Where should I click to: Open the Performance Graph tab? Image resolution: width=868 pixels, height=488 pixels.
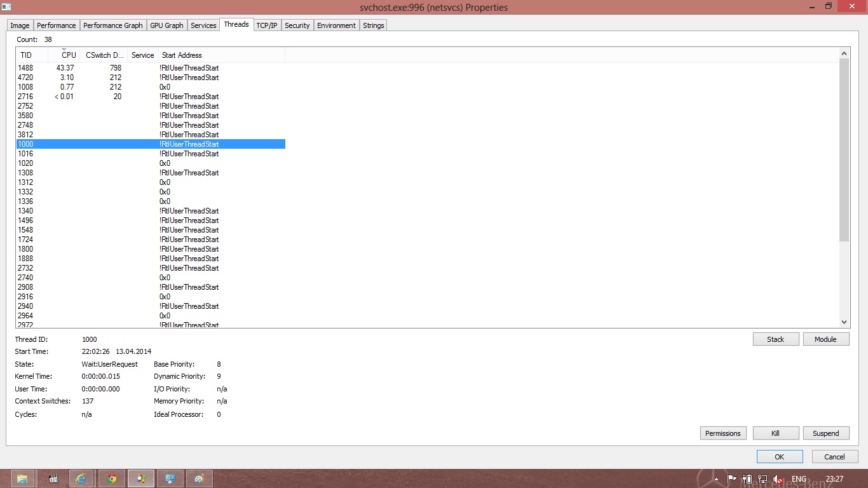113,25
